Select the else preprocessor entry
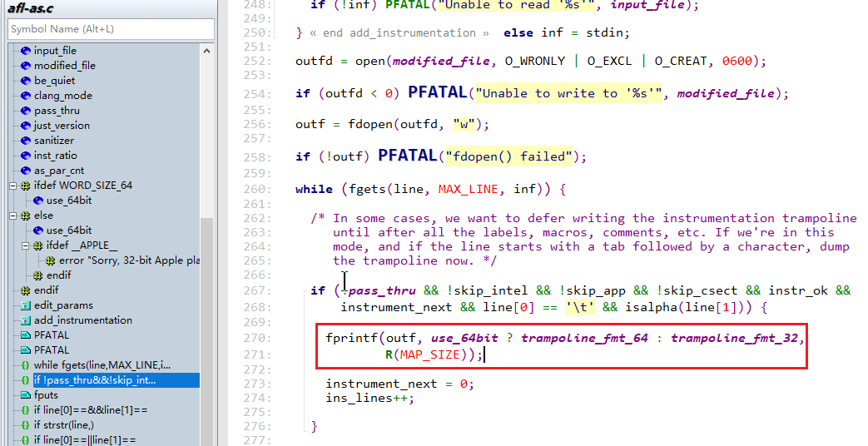This screenshot has height=446, width=868. 43,216
